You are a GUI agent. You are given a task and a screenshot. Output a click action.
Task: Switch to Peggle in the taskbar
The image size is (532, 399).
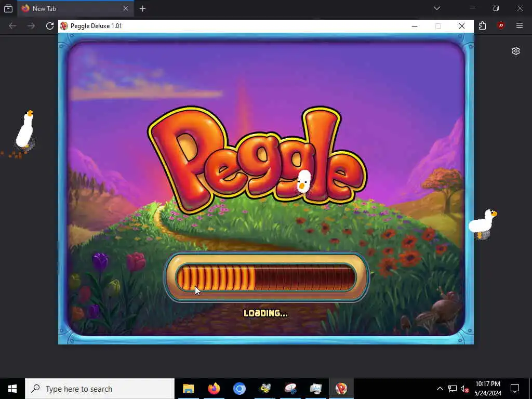(341, 389)
